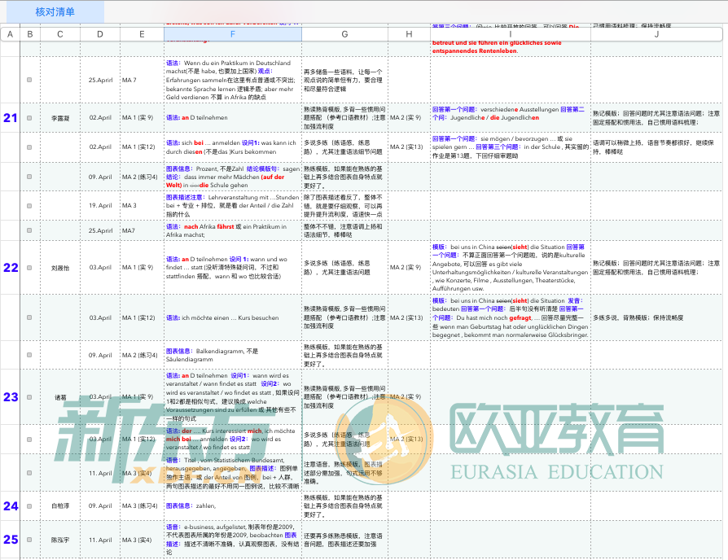The image size is (728, 560).
Task: Select the '除了图表描述看反了' feedback cell
Action: tap(345, 206)
